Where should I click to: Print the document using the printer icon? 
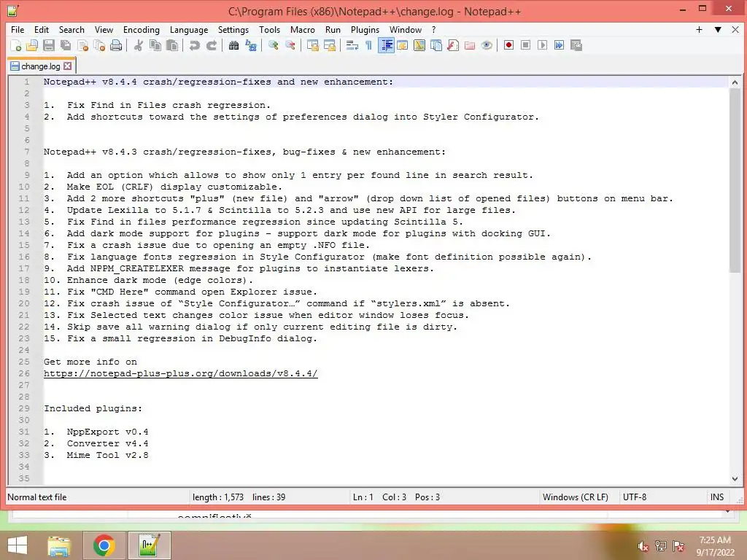coord(116,45)
